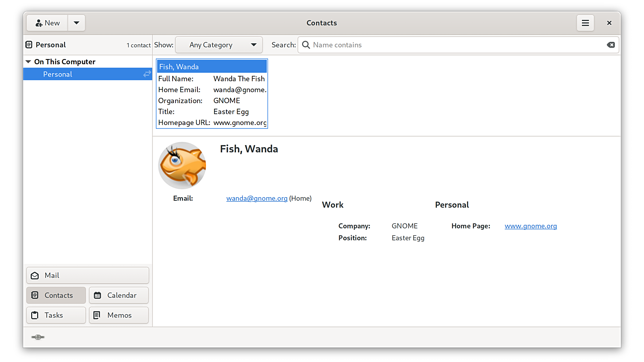Select the Contacts view button
This screenshot has width=644, height=362.
(x=56, y=295)
